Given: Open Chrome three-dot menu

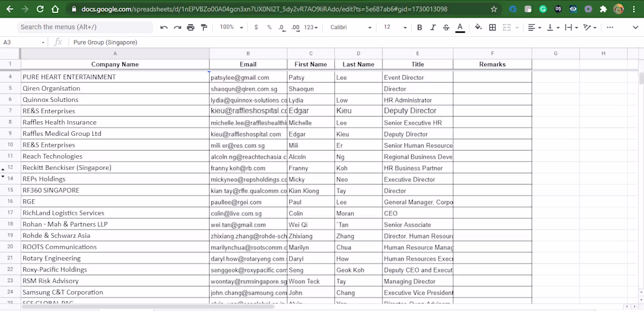Looking at the screenshot, I should [x=634, y=9].
